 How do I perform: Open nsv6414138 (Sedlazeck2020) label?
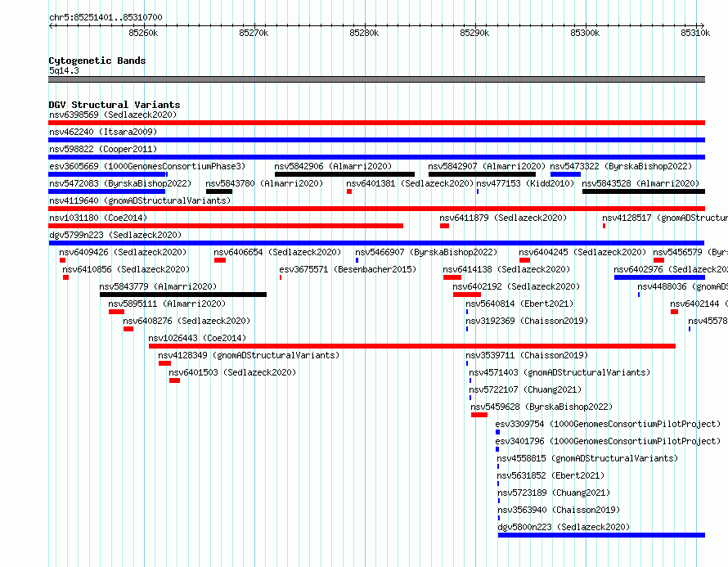coord(506,269)
